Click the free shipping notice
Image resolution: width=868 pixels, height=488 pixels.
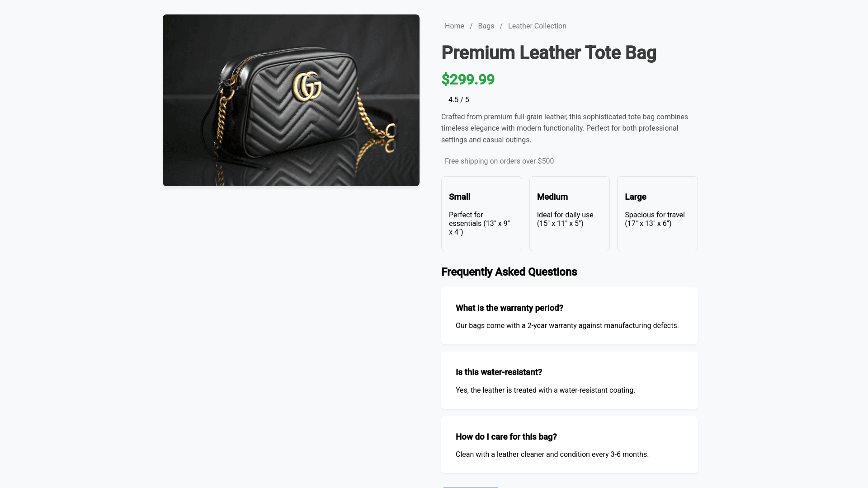499,161
